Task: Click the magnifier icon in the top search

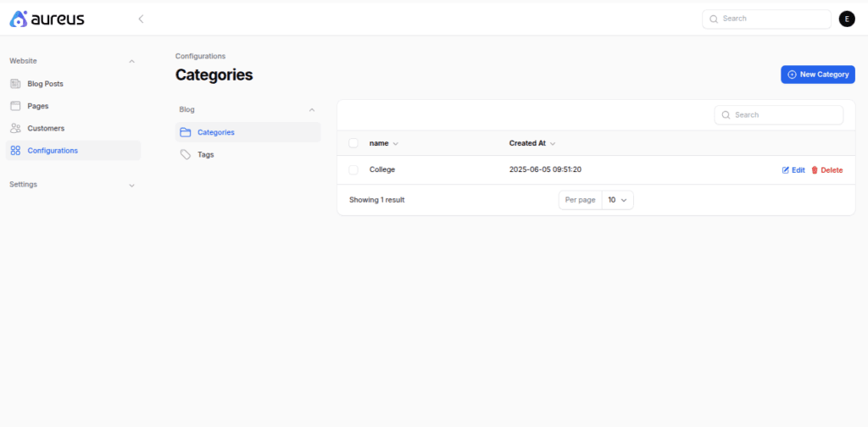Action: tap(714, 19)
